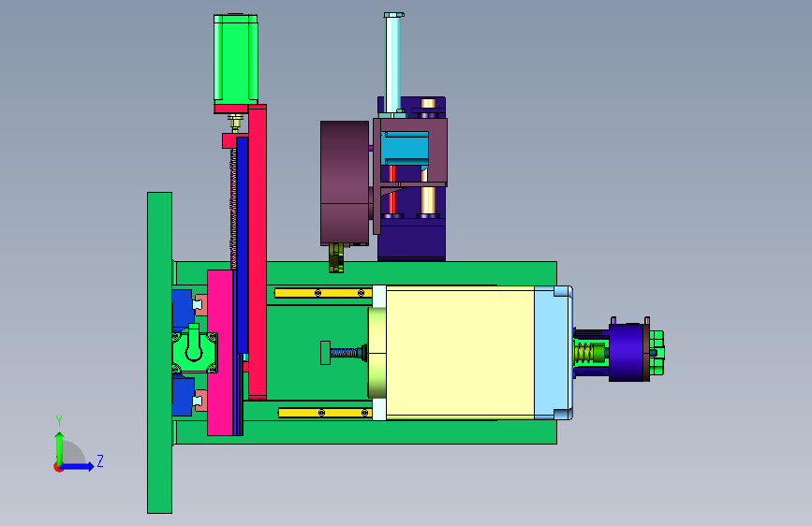Select the upper blue bearing block

(x=182, y=308)
